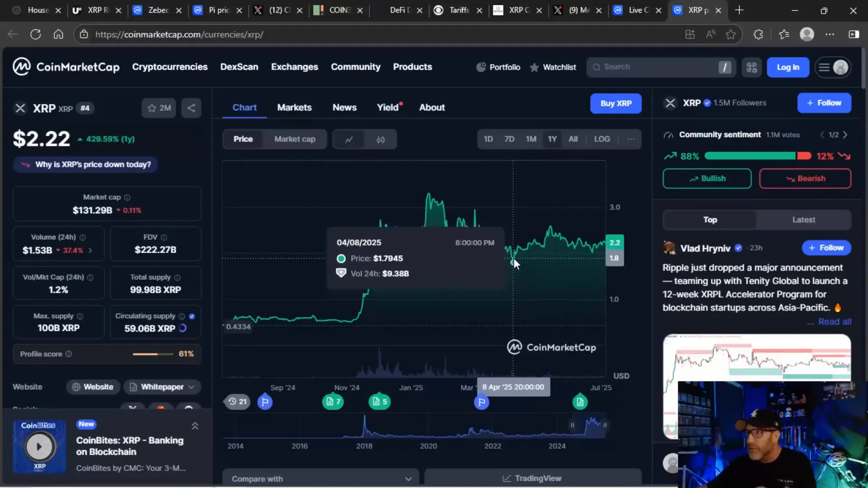Play the CoinBites XRP episode
The height and width of the screenshot is (488, 868).
[39, 446]
